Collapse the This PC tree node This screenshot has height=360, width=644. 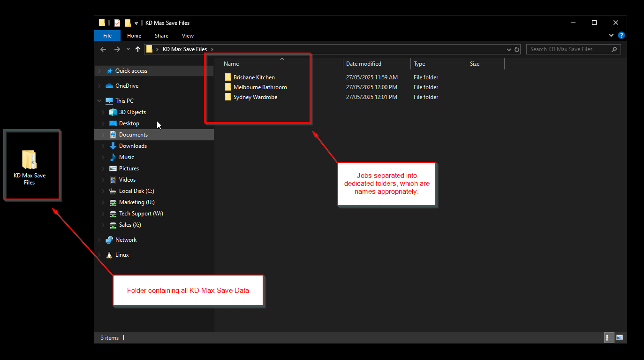pyautogui.click(x=99, y=101)
